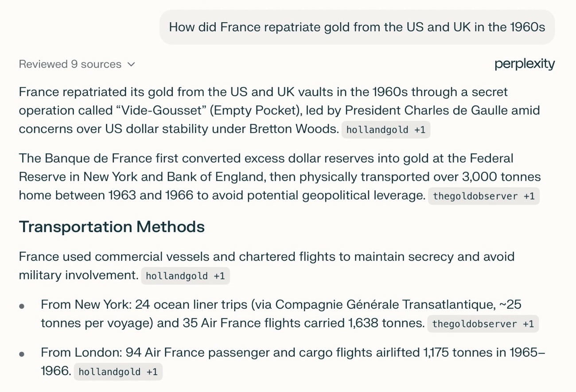Open hollandgold citation after "military involvement"

(185, 276)
